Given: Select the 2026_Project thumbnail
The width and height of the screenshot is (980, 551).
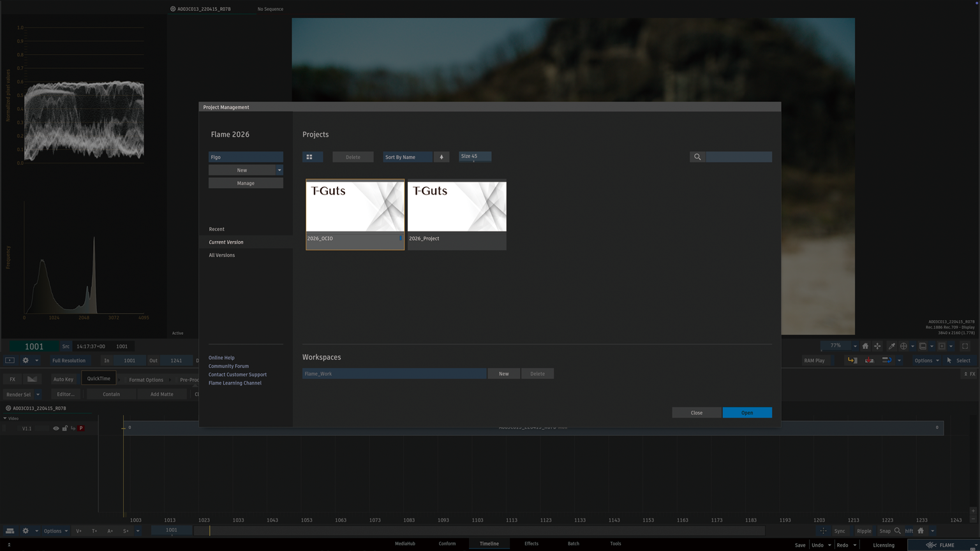Looking at the screenshot, I should pos(457,215).
